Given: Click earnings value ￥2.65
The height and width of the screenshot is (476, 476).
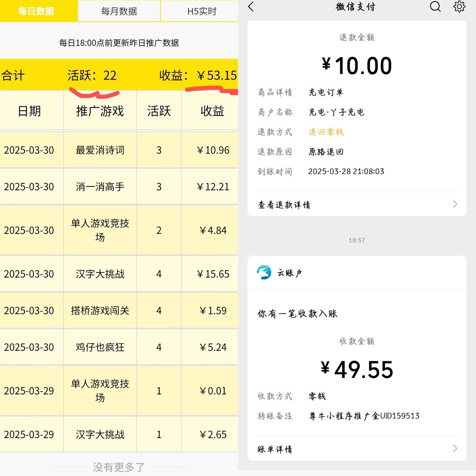Looking at the screenshot, I should [213, 434].
